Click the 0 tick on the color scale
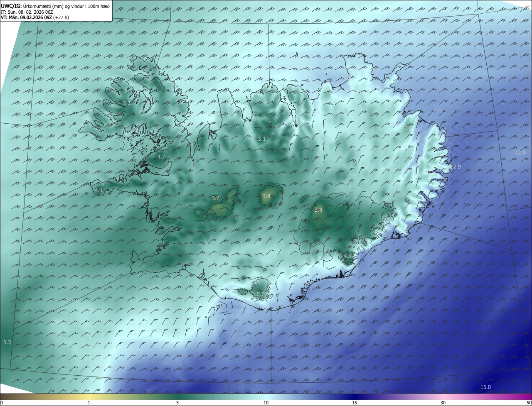Image resolution: width=532 pixels, height=406 pixels. (x=2, y=403)
